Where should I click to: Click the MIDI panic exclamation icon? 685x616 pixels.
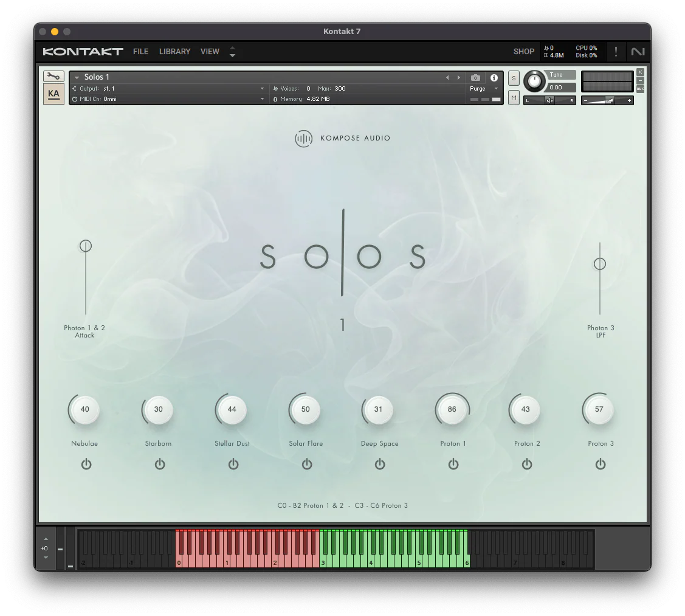[616, 52]
